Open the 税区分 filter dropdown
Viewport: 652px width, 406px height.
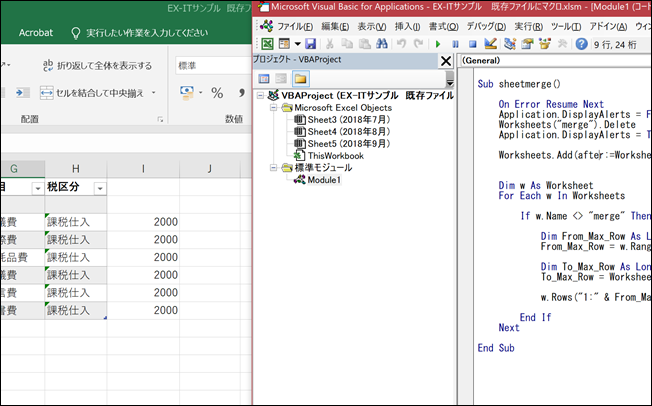tap(100, 189)
